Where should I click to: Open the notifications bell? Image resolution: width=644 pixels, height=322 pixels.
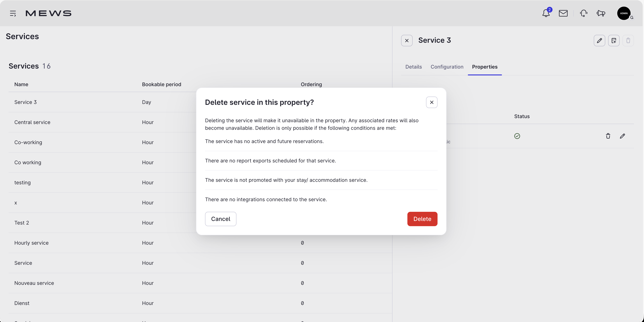click(x=546, y=13)
